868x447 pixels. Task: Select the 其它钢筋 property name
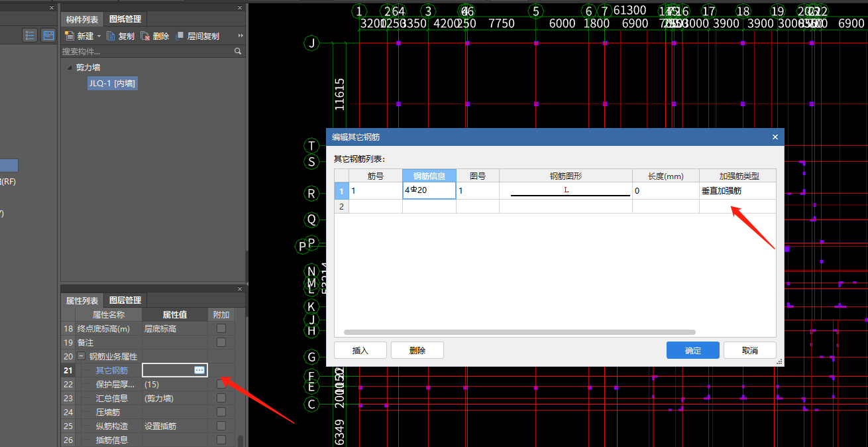click(112, 370)
